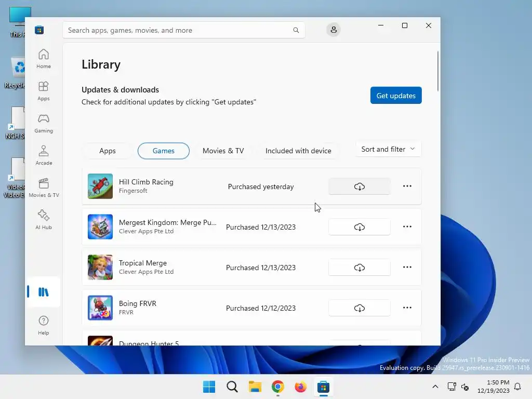Select the Games filter tab
This screenshot has height=399, width=532.
(x=164, y=151)
